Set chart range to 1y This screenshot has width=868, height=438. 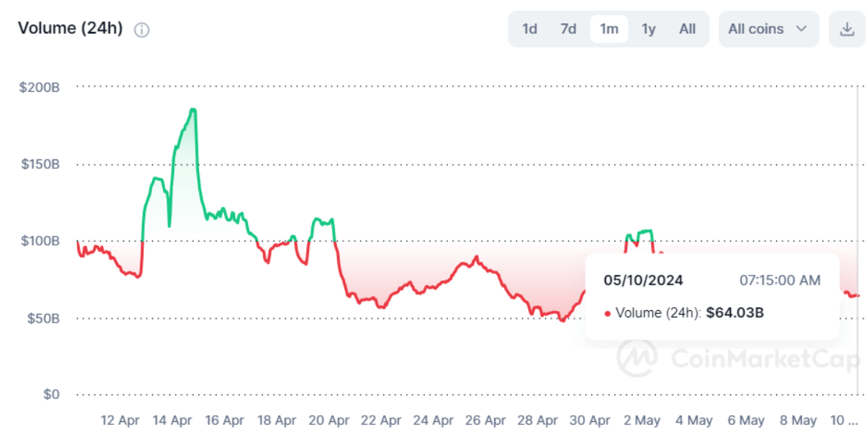pos(648,29)
